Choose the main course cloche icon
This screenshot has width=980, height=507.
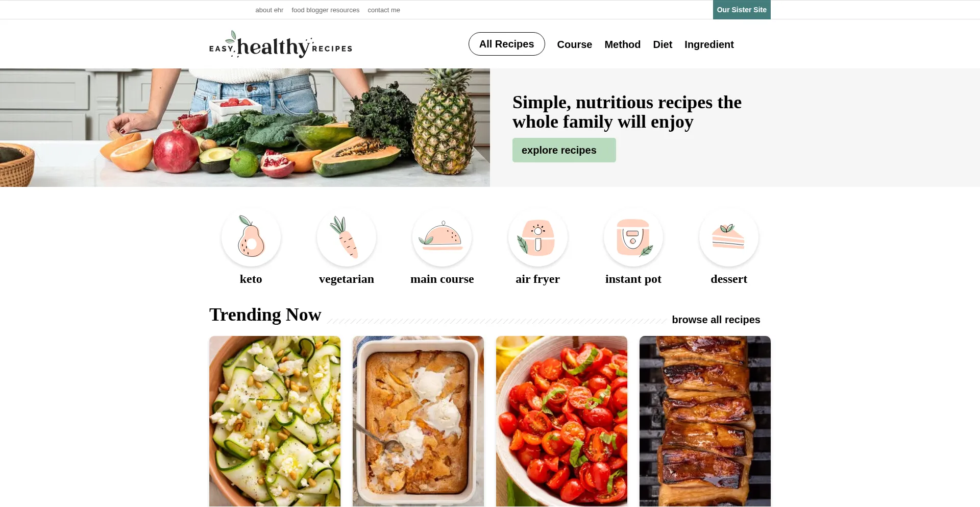(x=442, y=237)
